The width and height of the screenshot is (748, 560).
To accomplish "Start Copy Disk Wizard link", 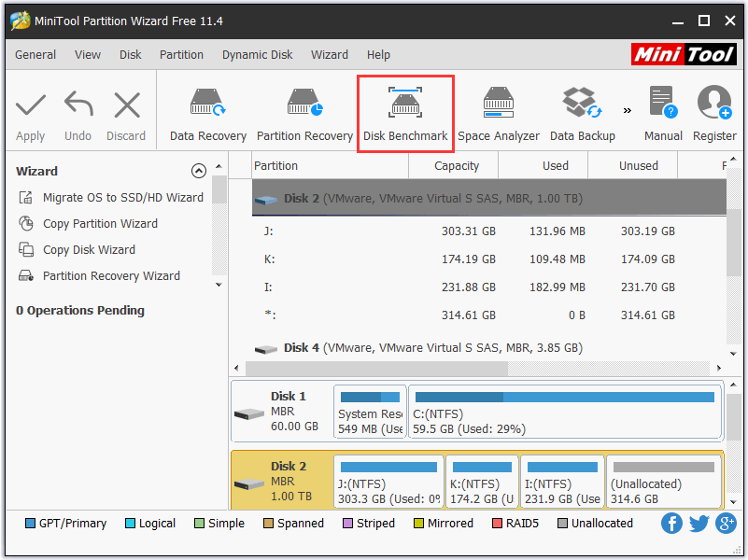I will [90, 250].
